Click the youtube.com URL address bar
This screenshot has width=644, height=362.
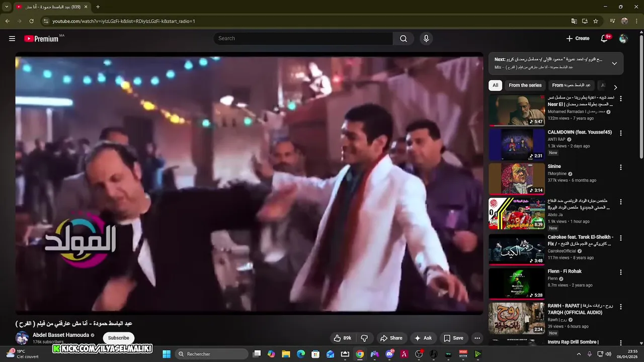coord(123,21)
